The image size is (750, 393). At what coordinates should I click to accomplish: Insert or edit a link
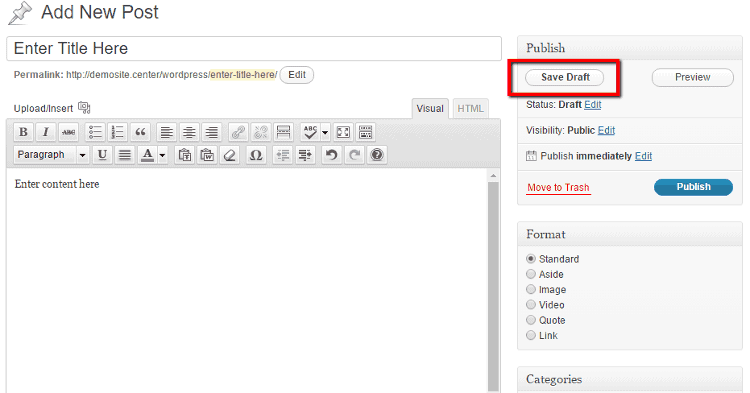pyautogui.click(x=238, y=132)
